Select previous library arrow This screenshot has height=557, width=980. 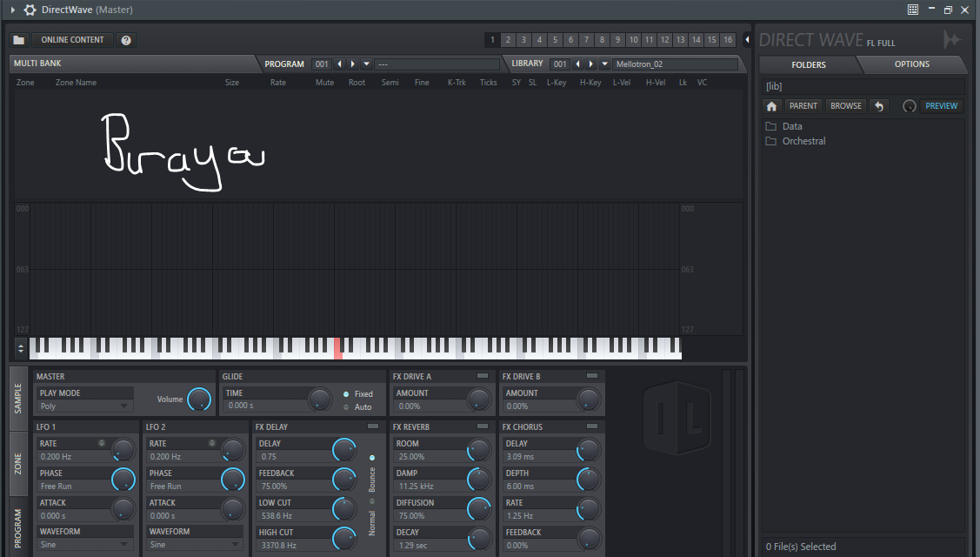[x=577, y=64]
